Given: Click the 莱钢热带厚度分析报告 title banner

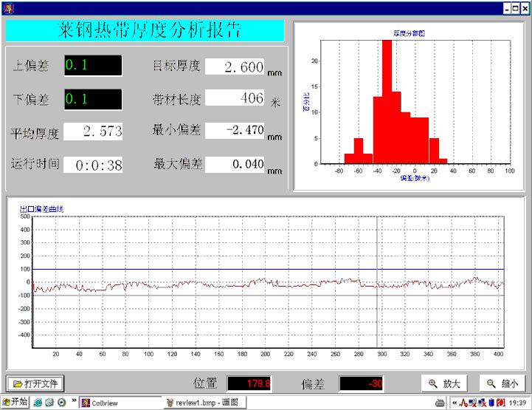Looking at the screenshot, I should pyautogui.click(x=145, y=30).
